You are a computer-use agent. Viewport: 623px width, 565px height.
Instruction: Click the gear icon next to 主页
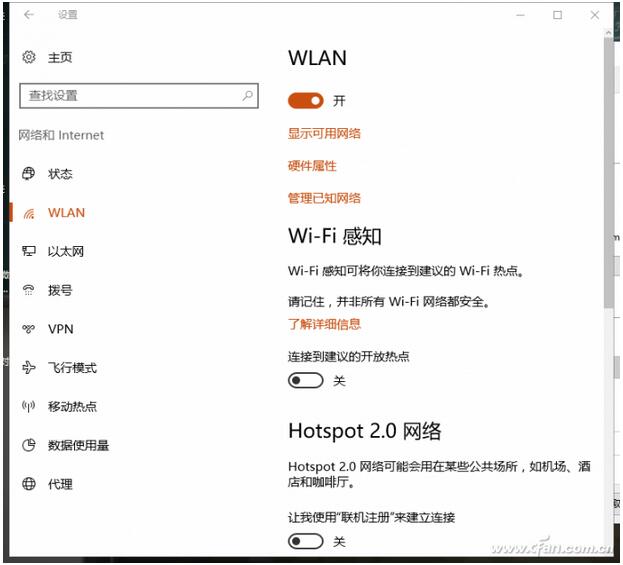click(29, 57)
